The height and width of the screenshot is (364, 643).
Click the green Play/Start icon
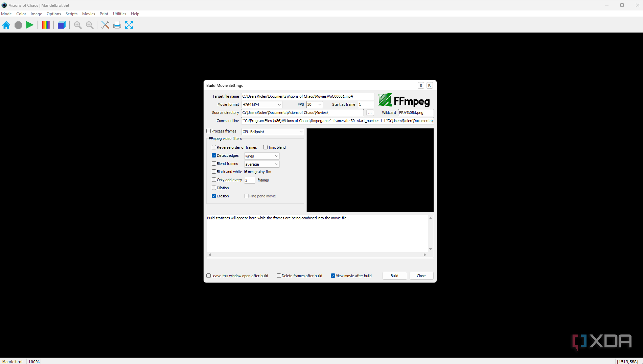tap(30, 25)
